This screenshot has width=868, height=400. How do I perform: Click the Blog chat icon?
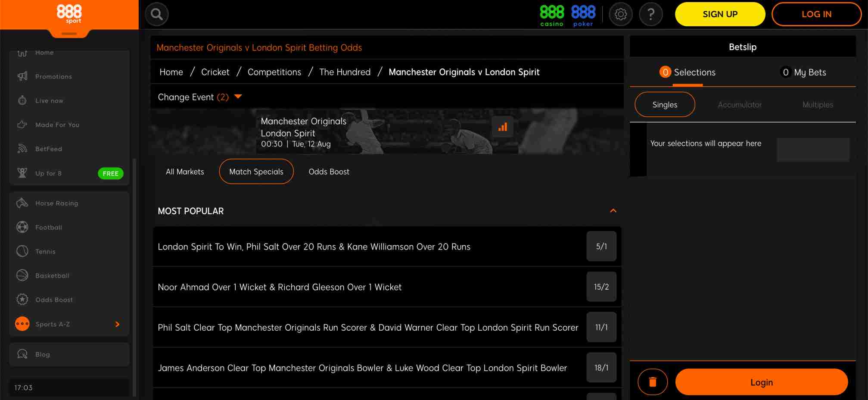point(22,354)
